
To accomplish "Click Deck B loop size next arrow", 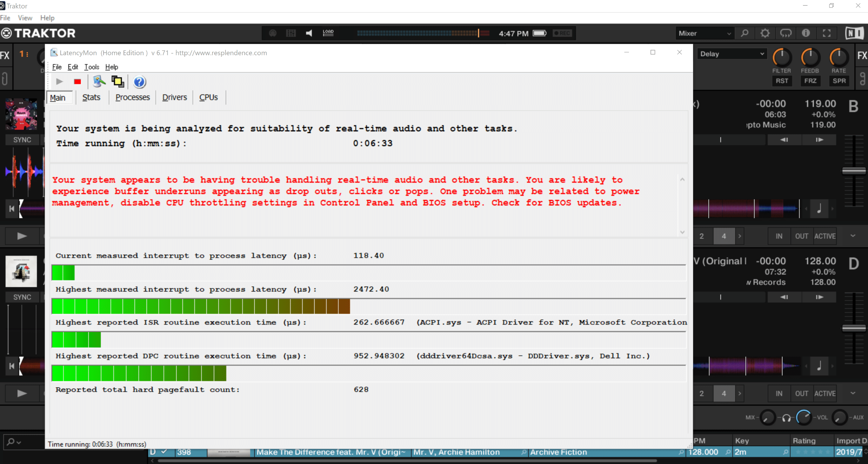I will [x=740, y=236].
